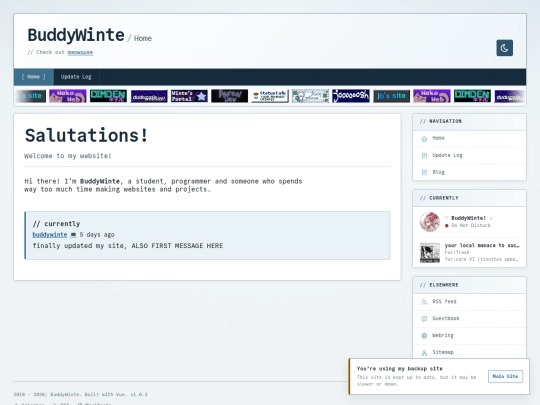Click the '5 days ago' status timestamp
Image resolution: width=540 pixels, height=405 pixels.
click(97, 235)
